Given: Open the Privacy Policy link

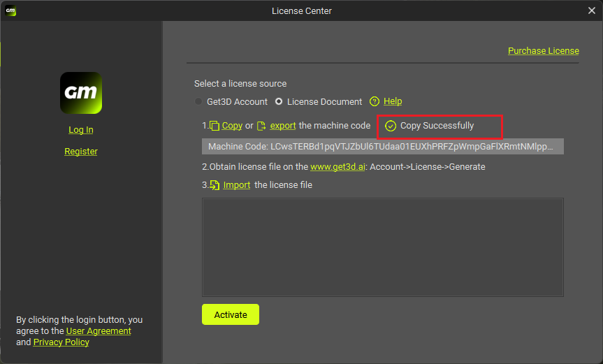Looking at the screenshot, I should (x=61, y=342).
